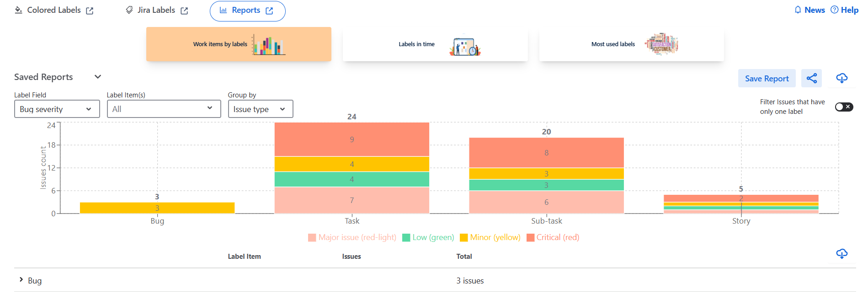Image resolution: width=868 pixels, height=294 pixels.
Task: Click the Save Report button
Action: [767, 79]
